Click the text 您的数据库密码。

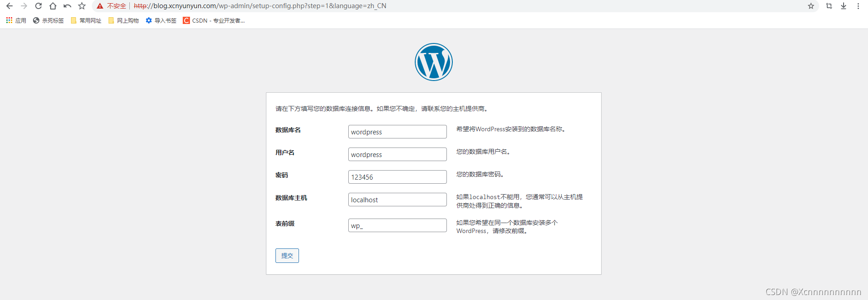[481, 174]
